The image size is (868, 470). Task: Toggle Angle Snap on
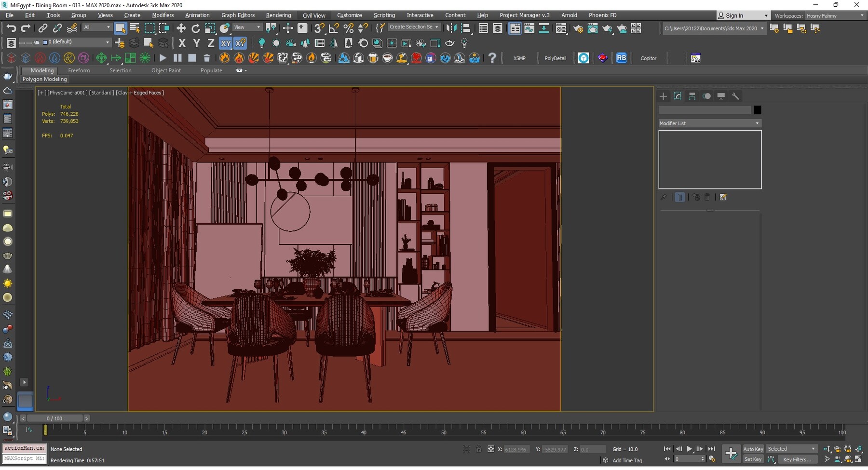pos(333,28)
